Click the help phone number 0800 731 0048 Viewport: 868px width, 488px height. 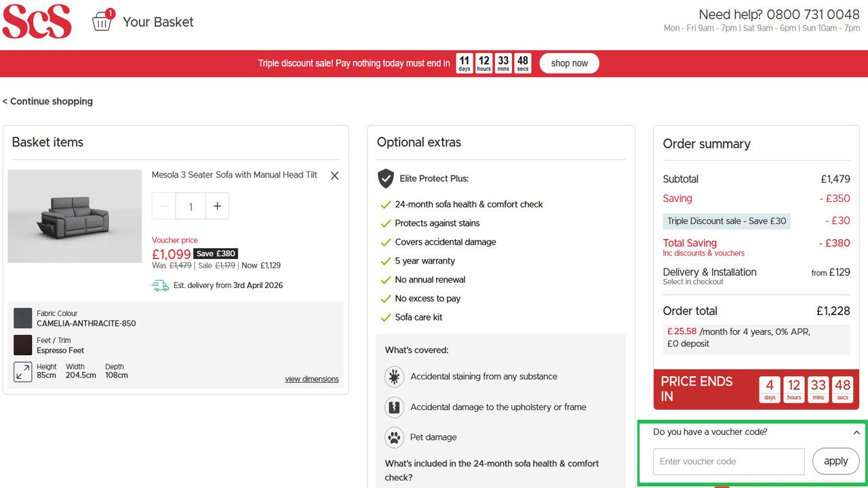[813, 14]
